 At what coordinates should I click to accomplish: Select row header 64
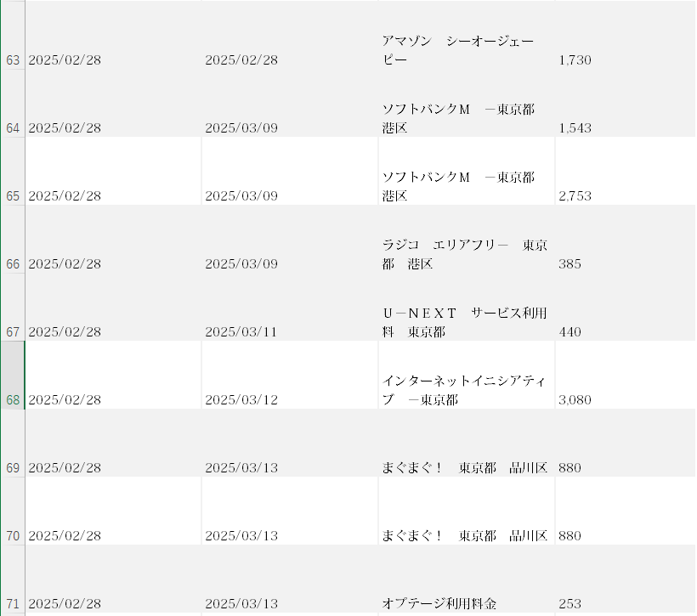tap(13, 128)
